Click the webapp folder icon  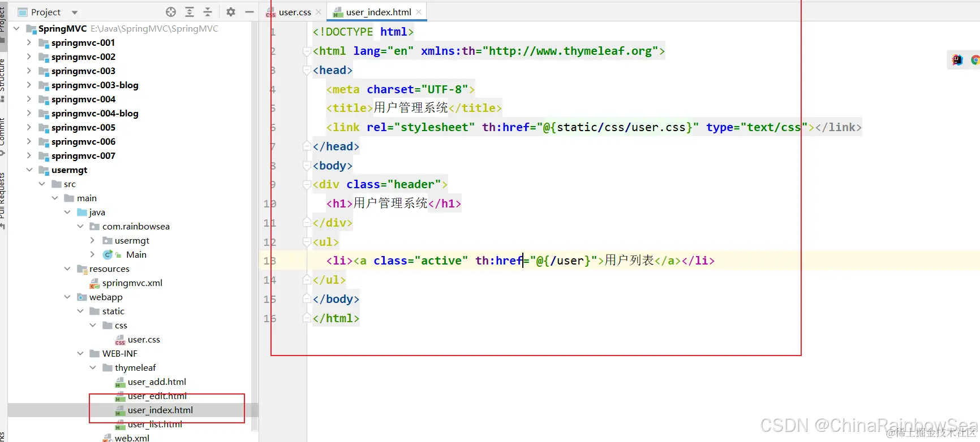coord(82,297)
